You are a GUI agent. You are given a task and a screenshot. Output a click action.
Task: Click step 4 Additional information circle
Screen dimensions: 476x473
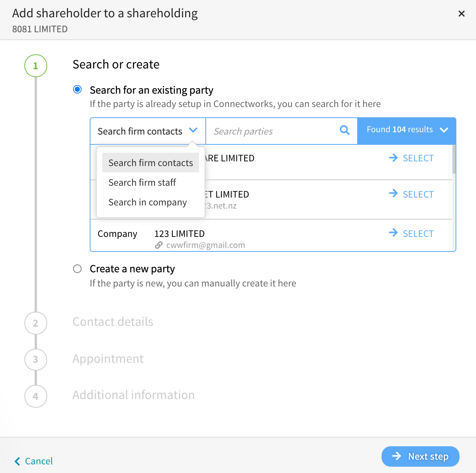(36, 396)
